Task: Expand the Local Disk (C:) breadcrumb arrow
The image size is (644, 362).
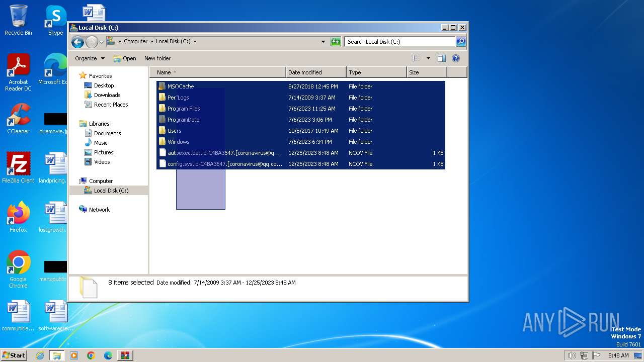Action: pyautogui.click(x=195, y=42)
